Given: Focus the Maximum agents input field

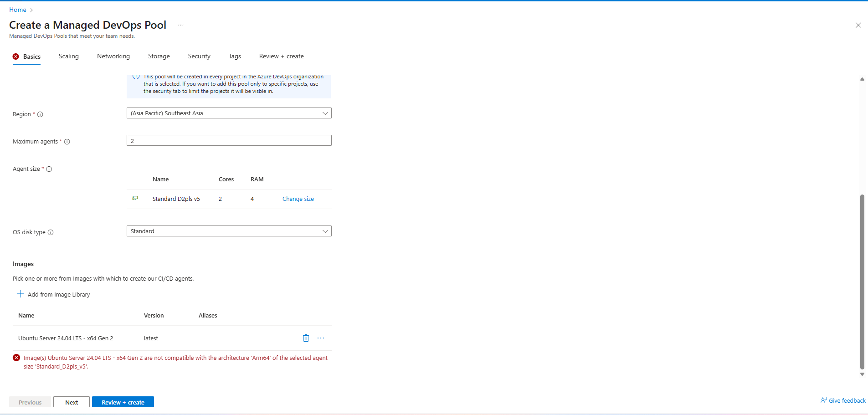Looking at the screenshot, I should point(229,140).
